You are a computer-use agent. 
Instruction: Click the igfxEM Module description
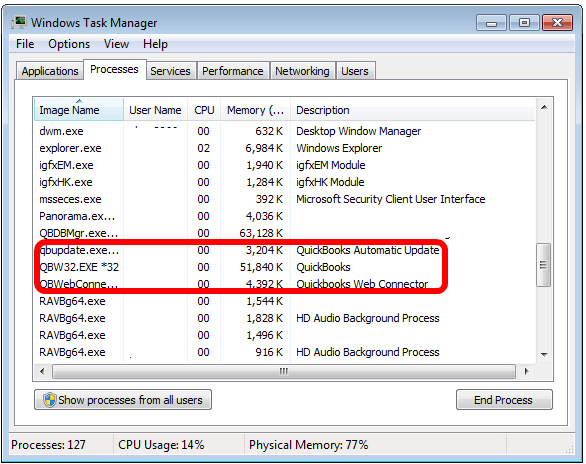tap(330, 165)
